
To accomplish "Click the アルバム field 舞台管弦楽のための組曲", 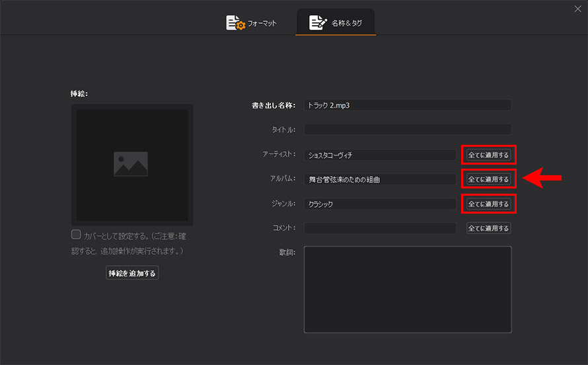I will (381, 179).
